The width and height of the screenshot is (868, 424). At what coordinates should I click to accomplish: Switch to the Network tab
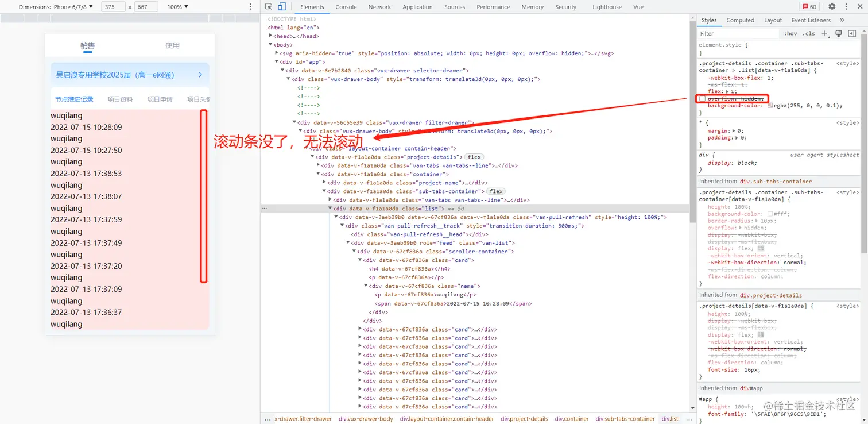pos(379,7)
